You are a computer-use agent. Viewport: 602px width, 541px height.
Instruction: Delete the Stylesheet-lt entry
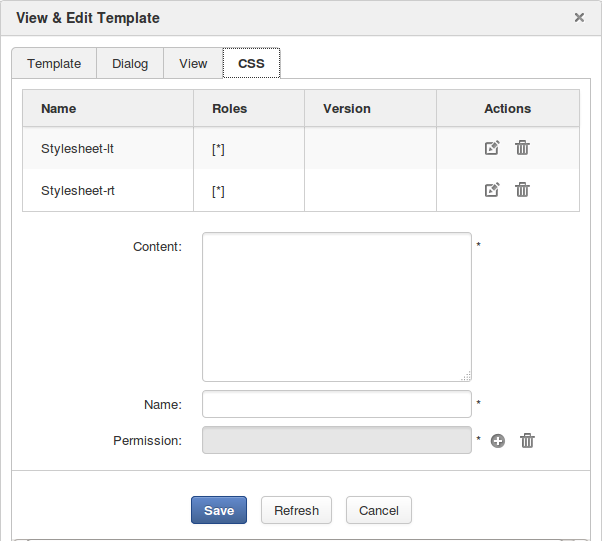(x=522, y=148)
